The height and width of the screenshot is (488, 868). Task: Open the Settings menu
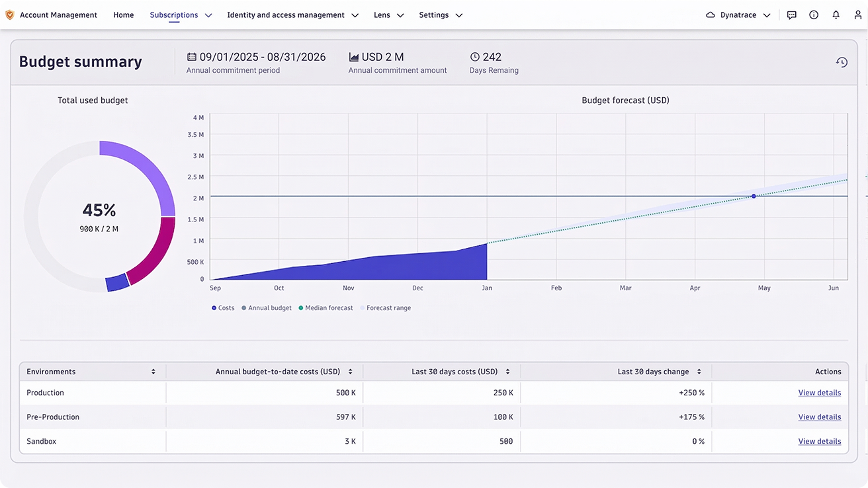coord(441,15)
